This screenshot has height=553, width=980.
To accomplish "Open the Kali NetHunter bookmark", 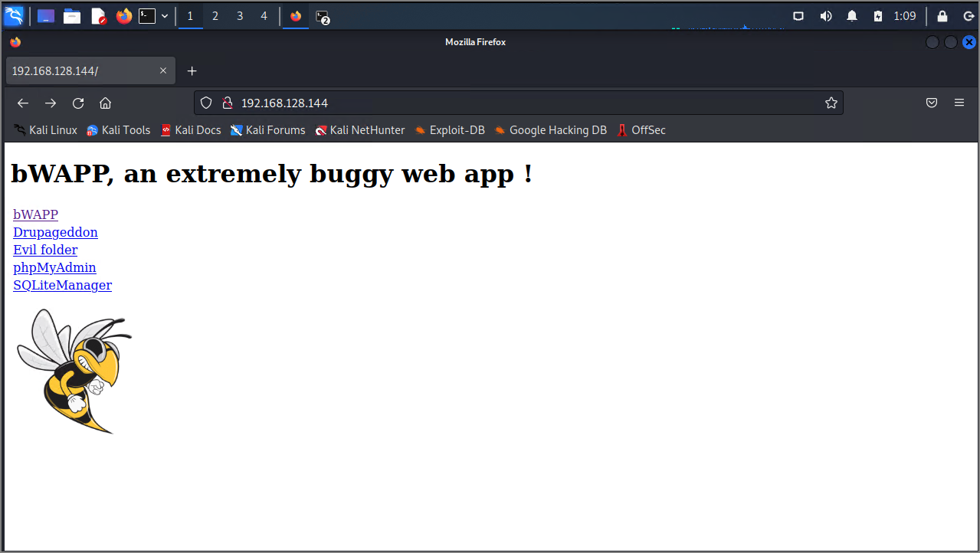I will tap(360, 130).
